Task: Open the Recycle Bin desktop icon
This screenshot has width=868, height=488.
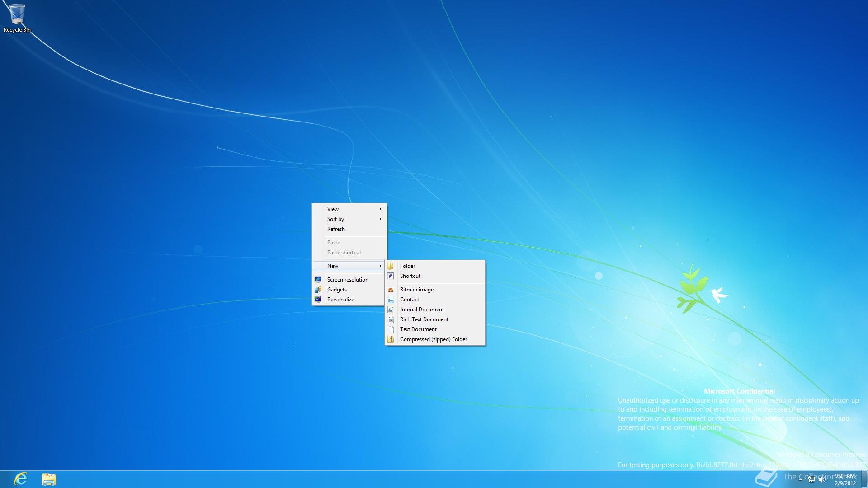Action: pos(17,17)
